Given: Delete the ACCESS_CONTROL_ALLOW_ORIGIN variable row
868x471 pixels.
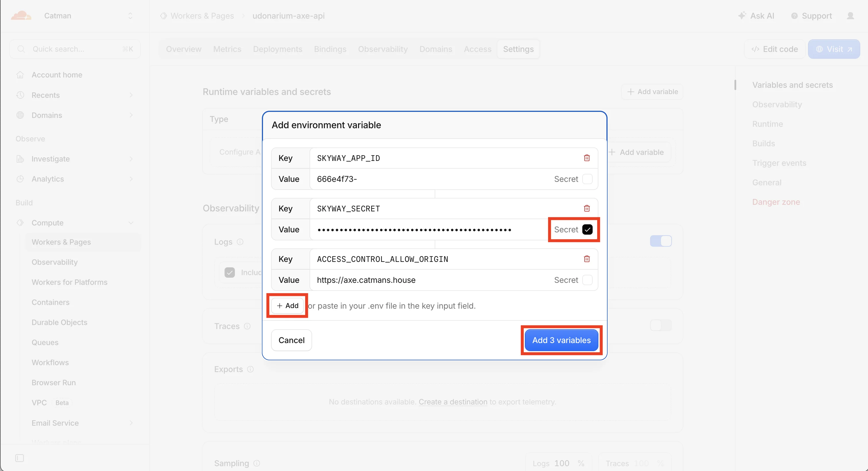Looking at the screenshot, I should tap(587, 259).
